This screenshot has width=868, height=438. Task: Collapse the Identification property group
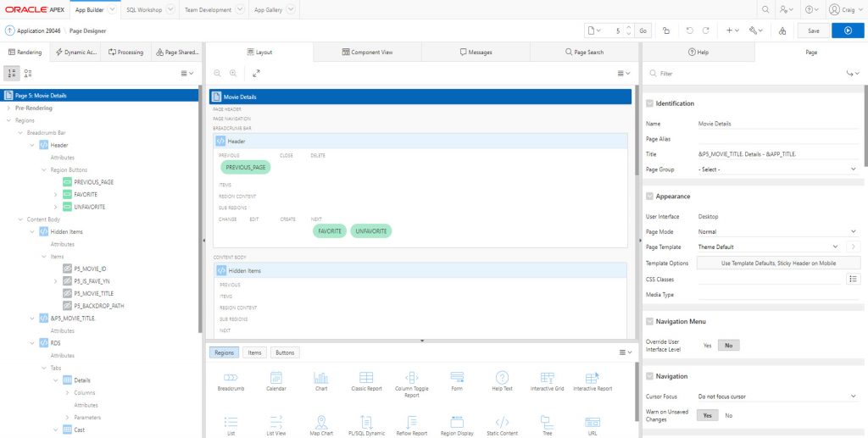(649, 103)
